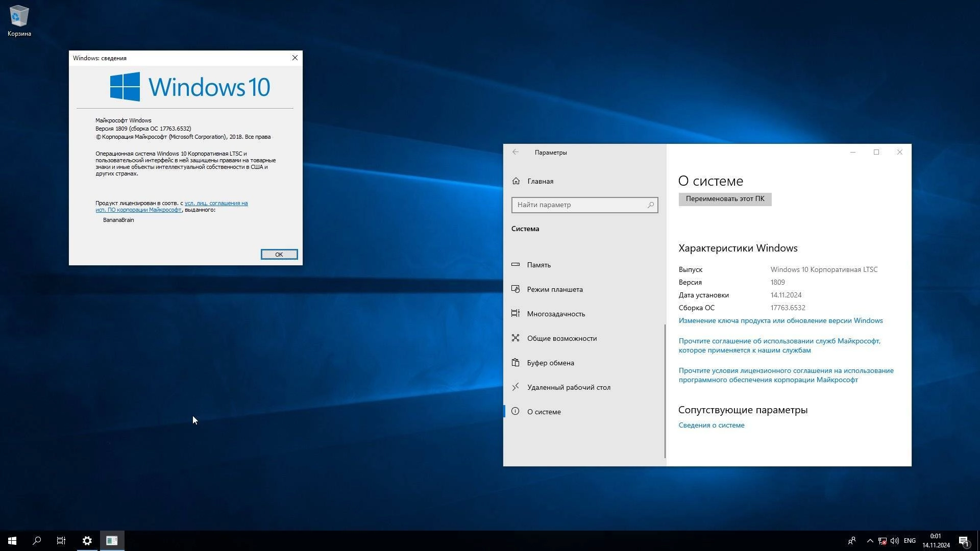The image size is (980, 551).
Task: Open the taskbar clock and date
Action: 936,541
